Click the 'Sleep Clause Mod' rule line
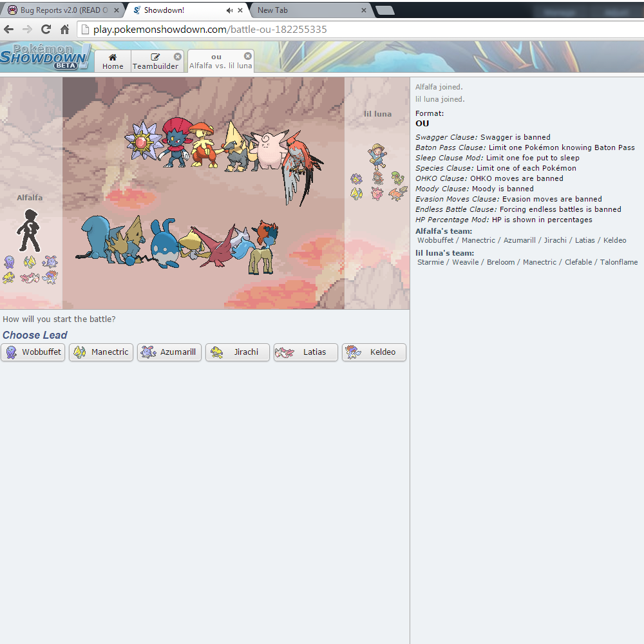The height and width of the screenshot is (644, 644). click(x=497, y=158)
